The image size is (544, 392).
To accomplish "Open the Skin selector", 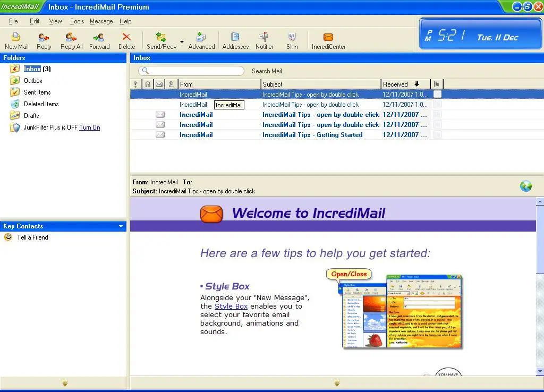I will pyautogui.click(x=292, y=40).
